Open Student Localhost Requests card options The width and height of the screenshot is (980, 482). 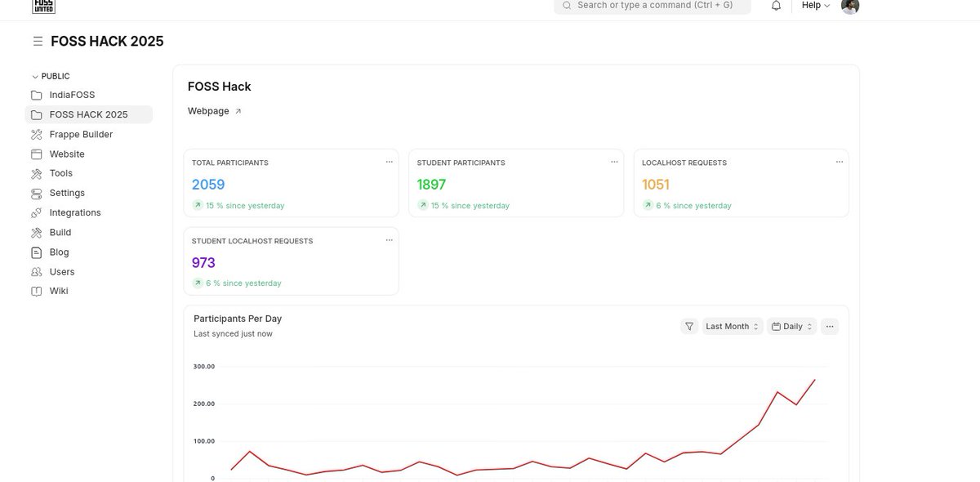pyautogui.click(x=389, y=240)
